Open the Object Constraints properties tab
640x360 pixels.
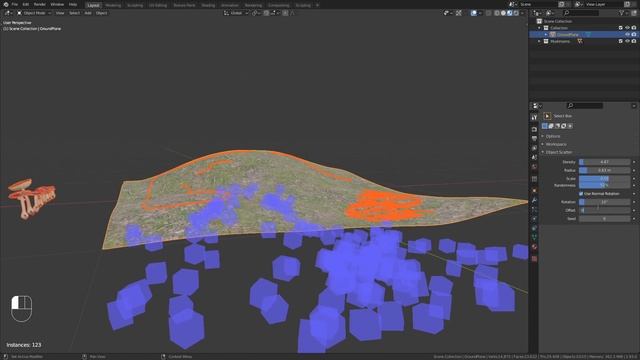click(534, 228)
